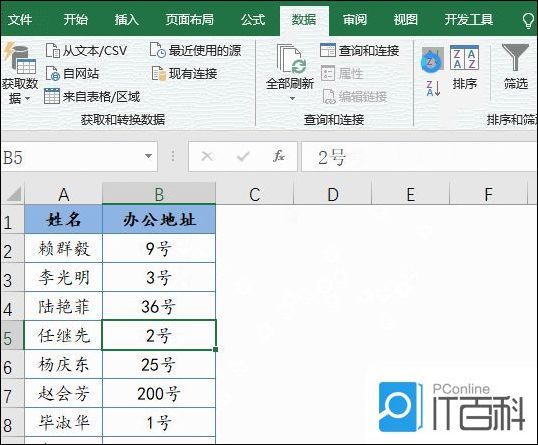Click the Insert Function fx button
Image resolution: width=538 pixels, height=445 pixels.
(279, 156)
